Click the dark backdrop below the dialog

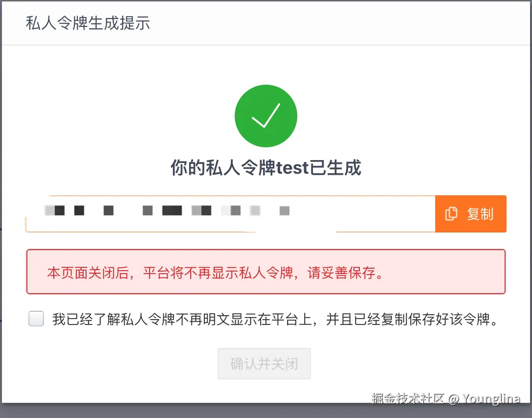click(266, 411)
